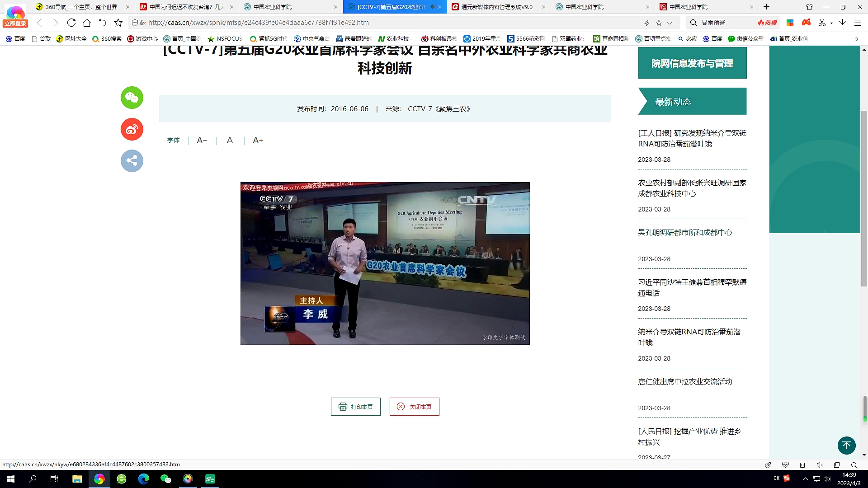This screenshot has width=868, height=488.
Task: Click the 立即登录 login badge
Action: click(15, 23)
